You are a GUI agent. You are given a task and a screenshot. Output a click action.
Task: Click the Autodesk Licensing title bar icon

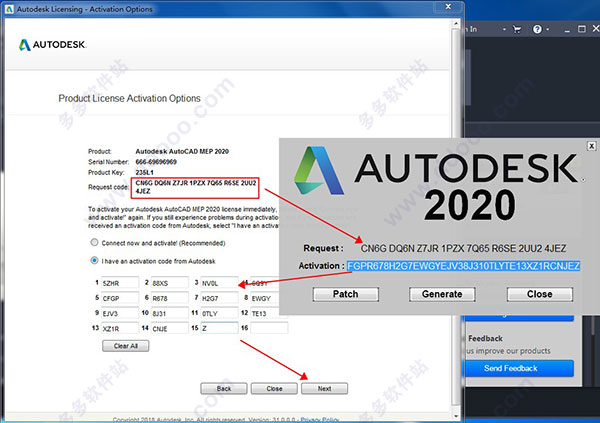click(10, 9)
